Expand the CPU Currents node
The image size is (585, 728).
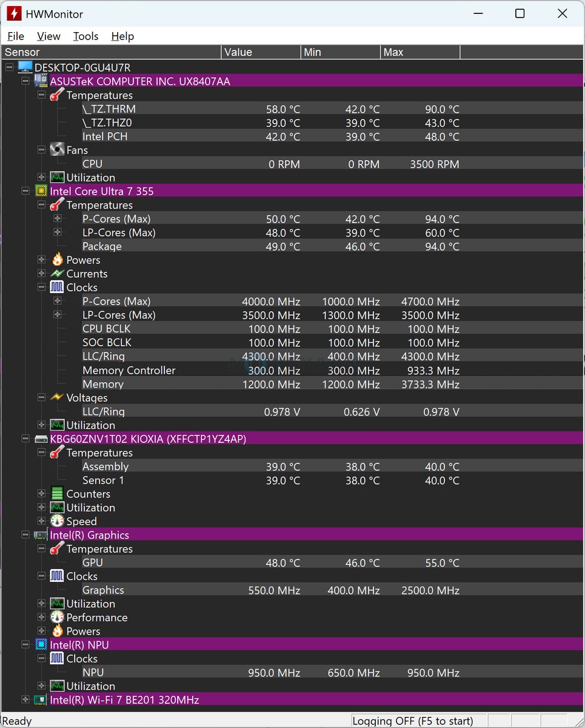click(41, 274)
